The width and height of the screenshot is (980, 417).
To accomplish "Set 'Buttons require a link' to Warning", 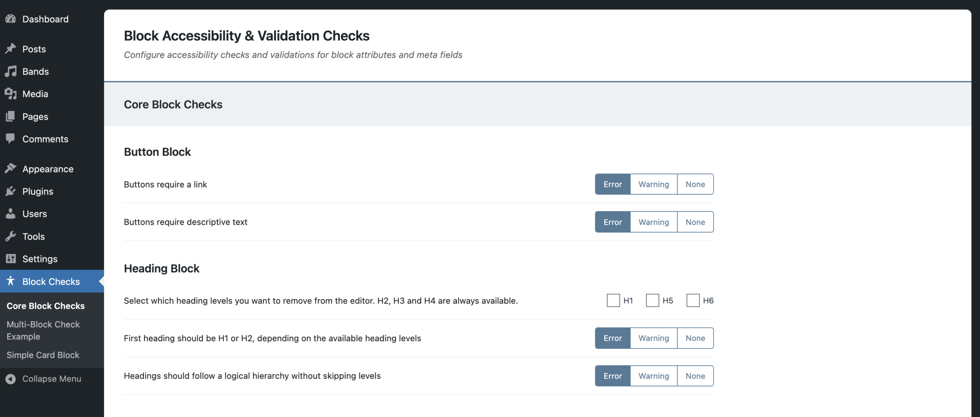I will coord(653,184).
